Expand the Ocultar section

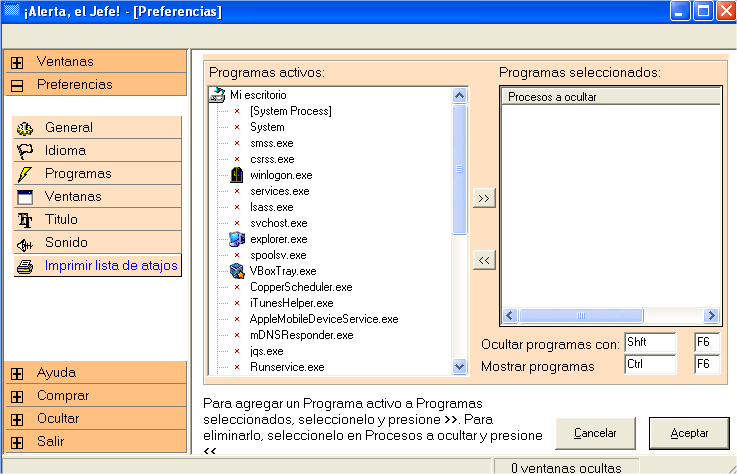[17, 419]
